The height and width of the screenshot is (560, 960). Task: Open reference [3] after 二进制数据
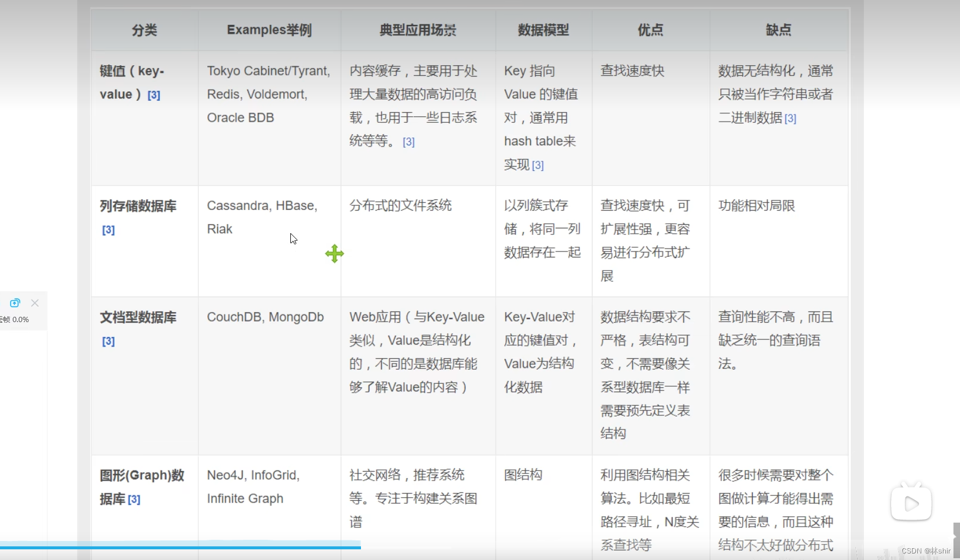[x=790, y=119]
